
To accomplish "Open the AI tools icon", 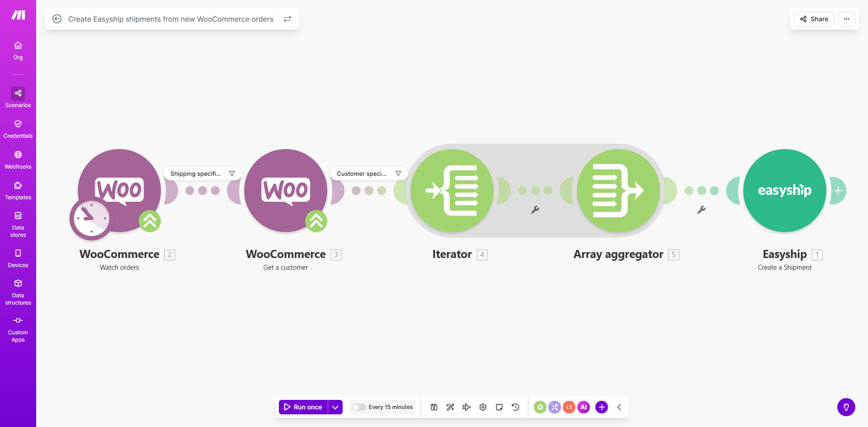I will (584, 407).
